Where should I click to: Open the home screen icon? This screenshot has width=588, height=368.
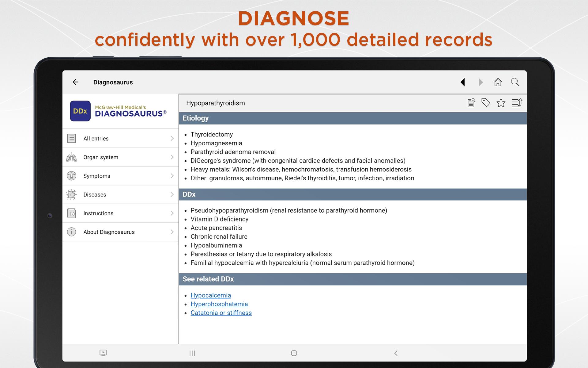[498, 82]
